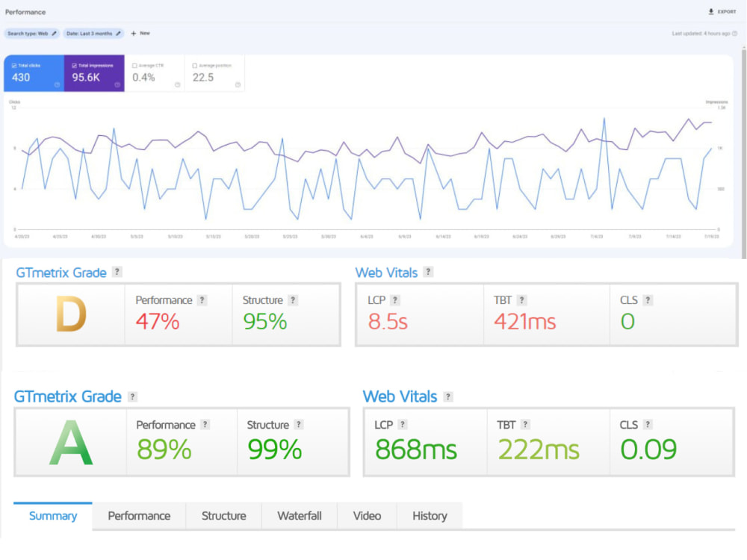Click help icon beside CLS 0

pyautogui.click(x=648, y=300)
